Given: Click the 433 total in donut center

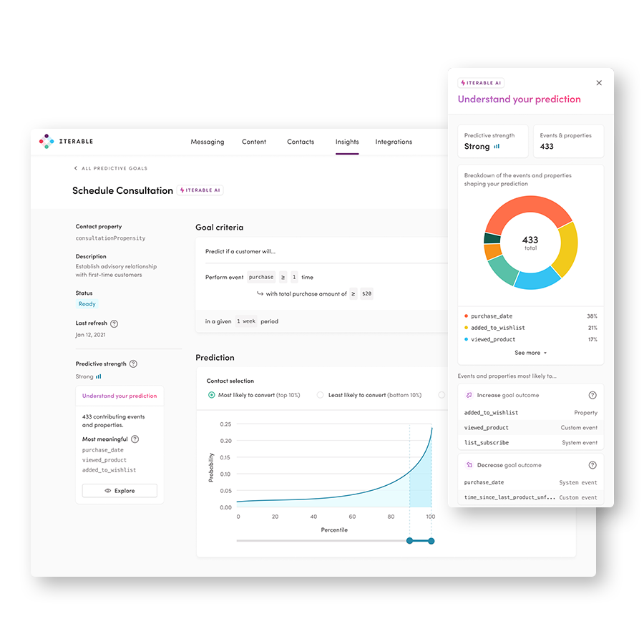Looking at the screenshot, I should tap(530, 243).
